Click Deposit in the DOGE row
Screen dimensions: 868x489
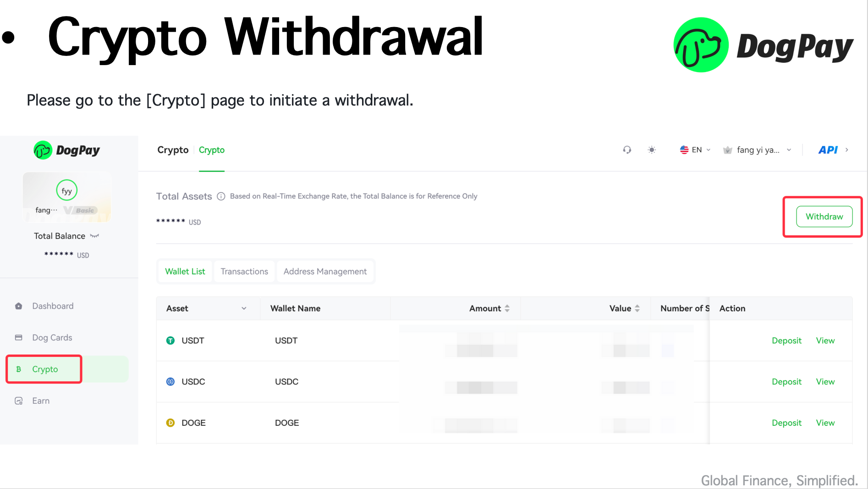(x=787, y=423)
